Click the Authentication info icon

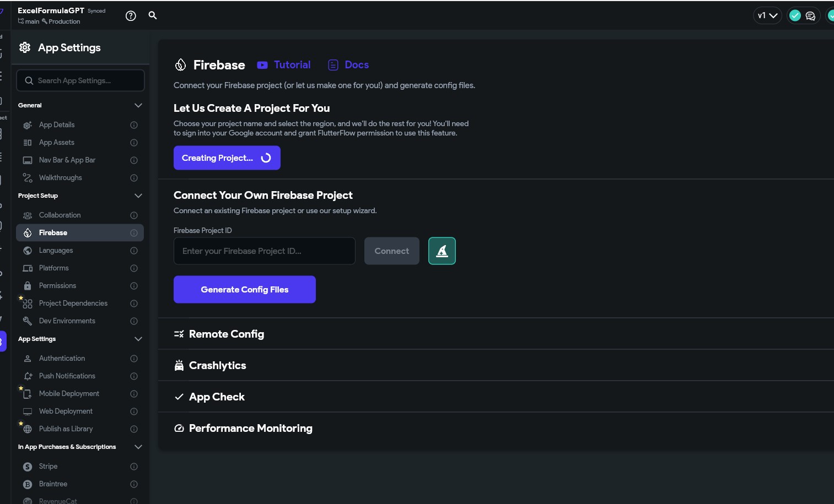click(134, 359)
